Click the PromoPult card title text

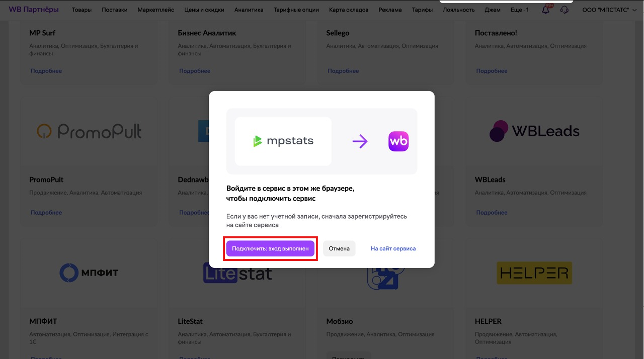[x=46, y=179]
